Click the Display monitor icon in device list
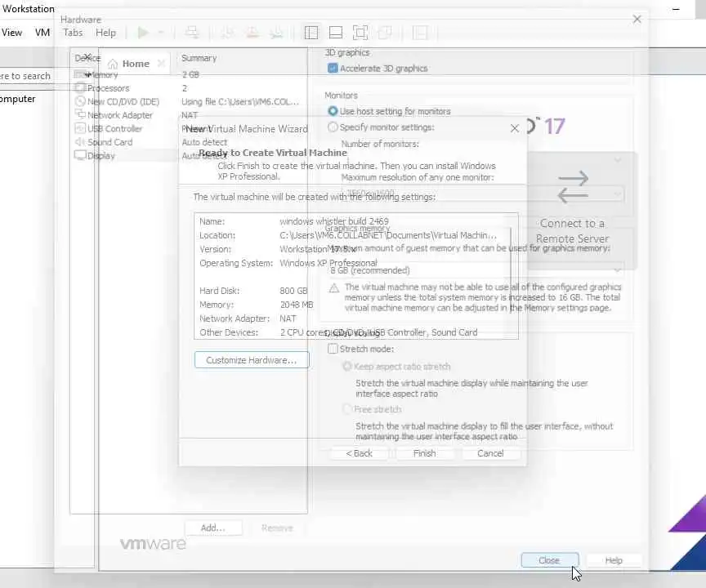Viewport: 706px width, 588px height. click(x=80, y=155)
